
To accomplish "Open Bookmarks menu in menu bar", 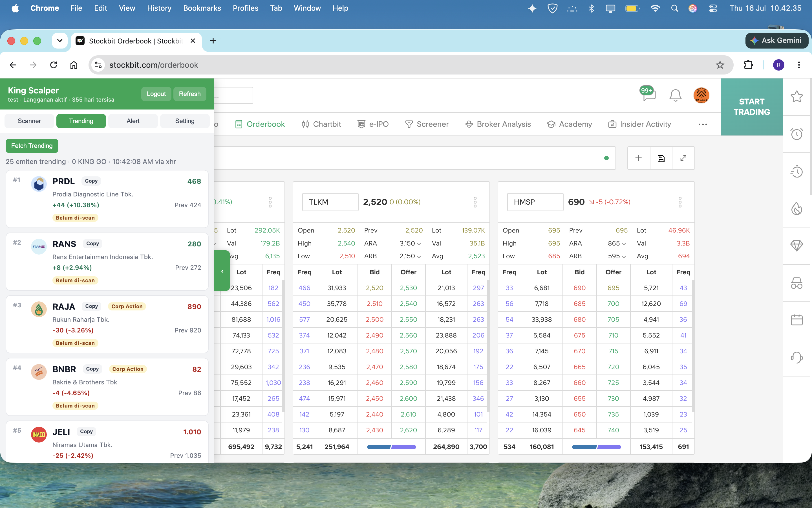I will coord(202,8).
